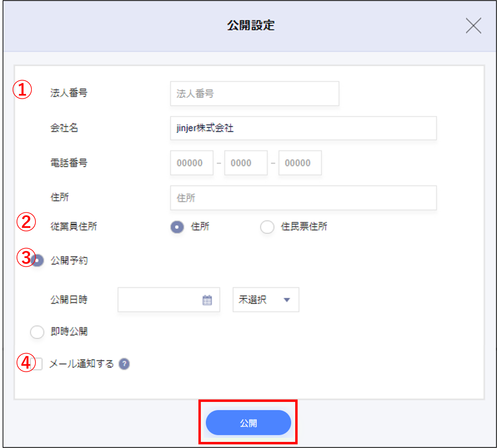Click the help icon next to メール通知する
497x448 pixels.
[x=124, y=364]
